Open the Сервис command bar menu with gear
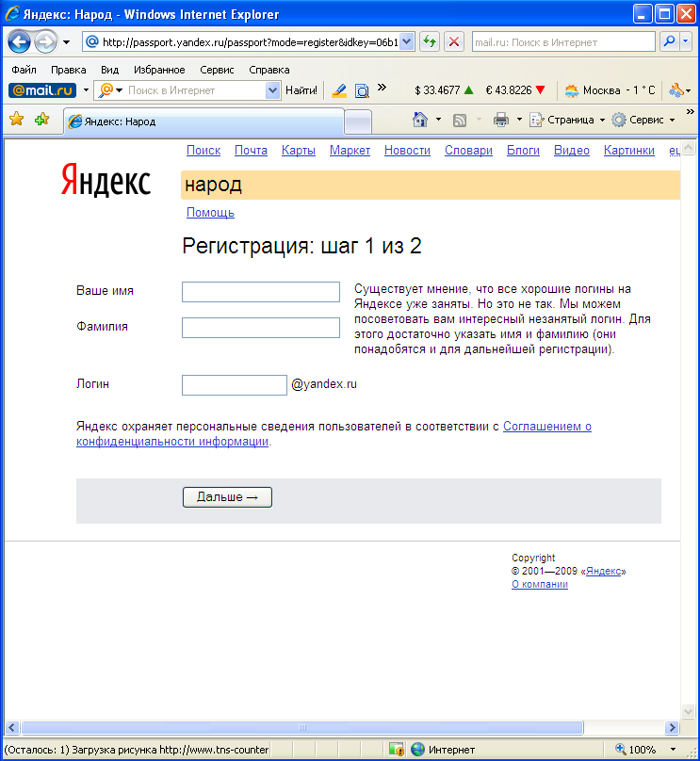The height and width of the screenshot is (761, 700). pyautogui.click(x=643, y=120)
